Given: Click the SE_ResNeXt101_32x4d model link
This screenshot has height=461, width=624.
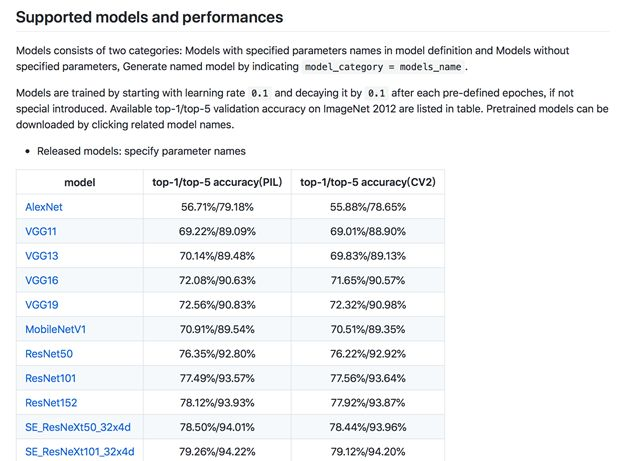Looking at the screenshot, I should (79, 452).
